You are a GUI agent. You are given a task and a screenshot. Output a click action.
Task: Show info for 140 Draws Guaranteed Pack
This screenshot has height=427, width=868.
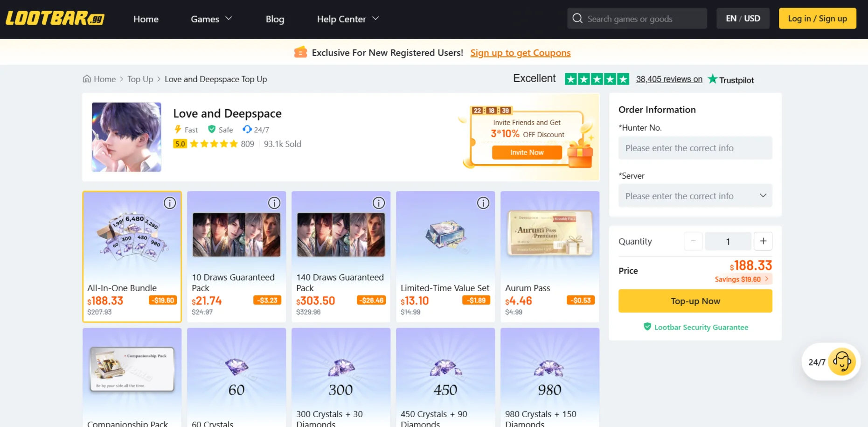(x=379, y=203)
